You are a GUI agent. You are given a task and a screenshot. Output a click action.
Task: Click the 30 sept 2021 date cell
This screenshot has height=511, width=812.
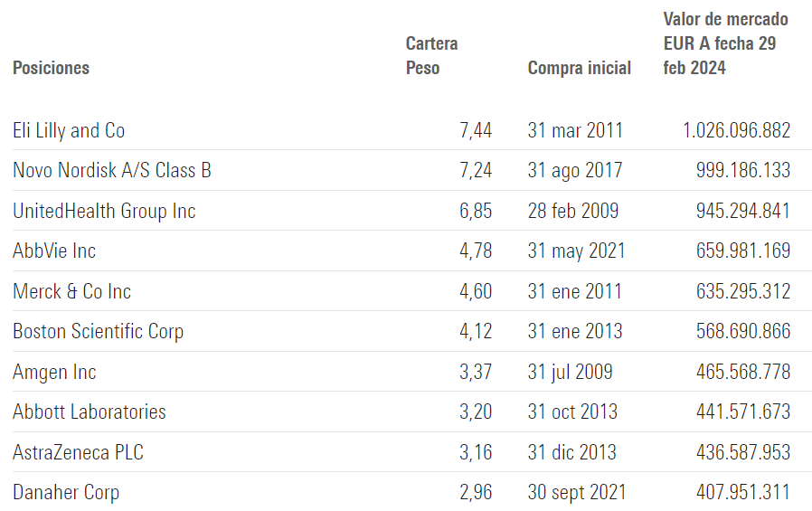(577, 492)
